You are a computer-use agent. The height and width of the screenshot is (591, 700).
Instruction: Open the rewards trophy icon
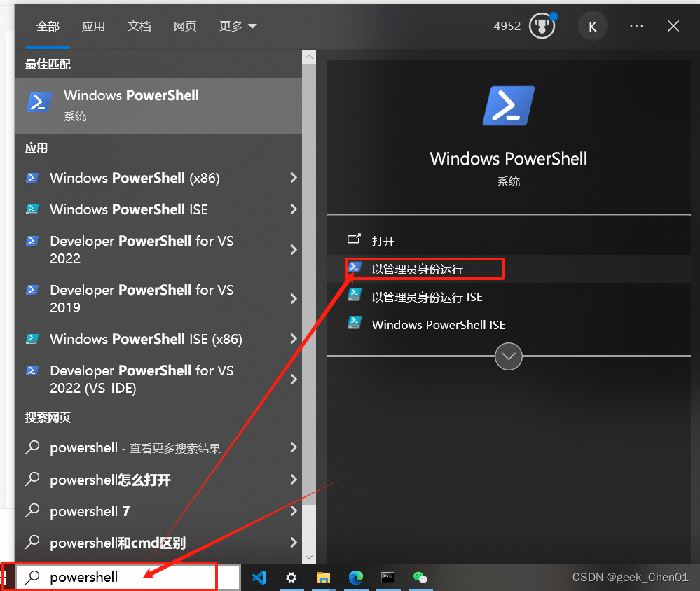pos(542,26)
